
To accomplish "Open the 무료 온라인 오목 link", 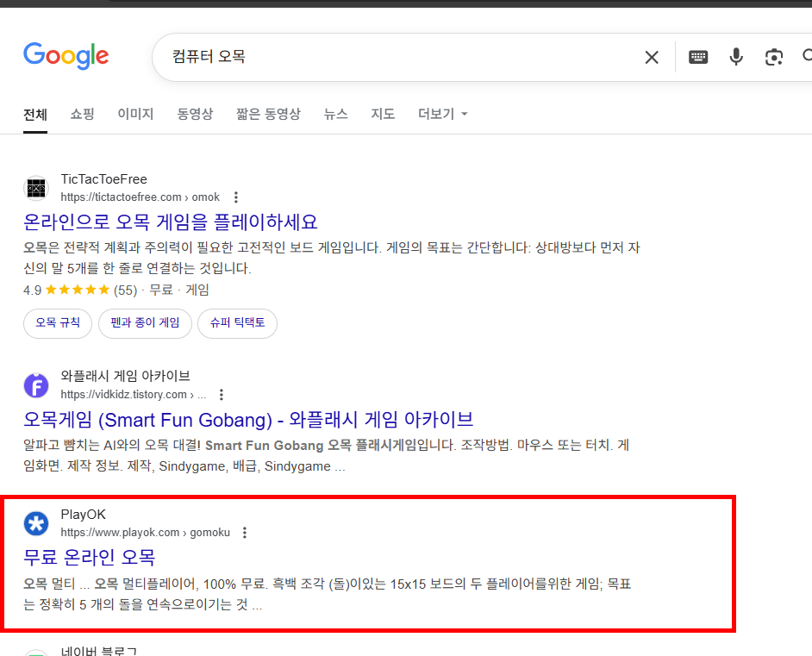I will tap(89, 558).
